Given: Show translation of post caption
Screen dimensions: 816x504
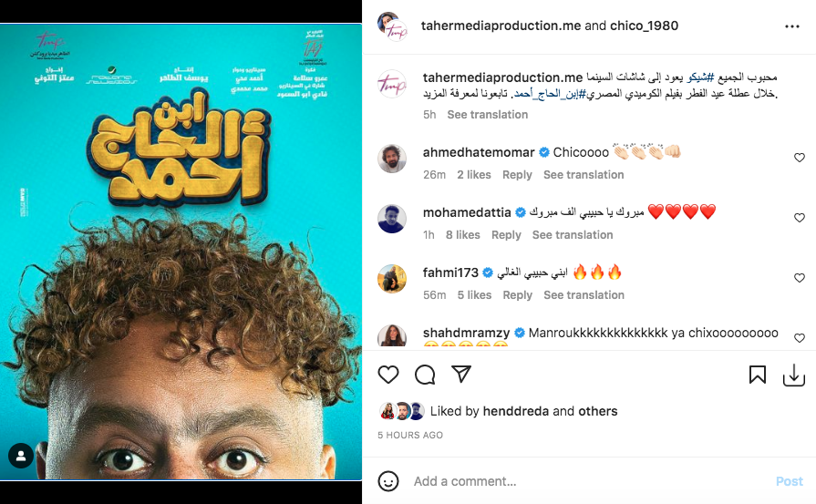Looking at the screenshot, I should click(x=488, y=115).
